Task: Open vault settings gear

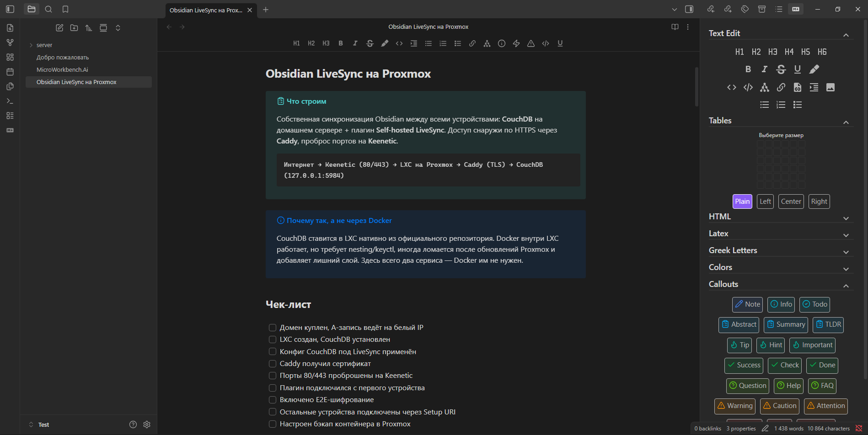Action: tap(147, 424)
